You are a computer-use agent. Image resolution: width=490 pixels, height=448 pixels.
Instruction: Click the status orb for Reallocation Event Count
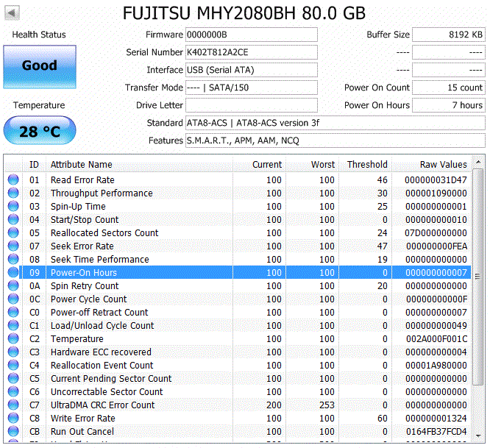point(13,365)
